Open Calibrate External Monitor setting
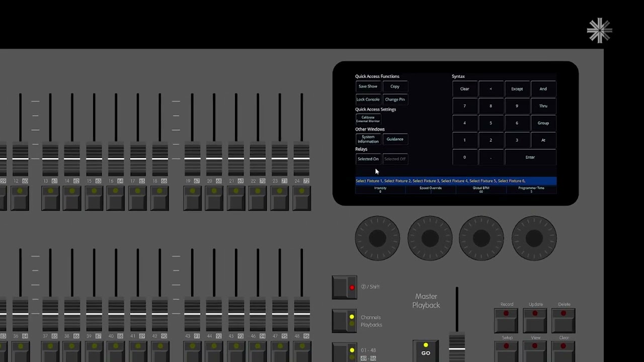The height and width of the screenshot is (362, 644). click(368, 119)
